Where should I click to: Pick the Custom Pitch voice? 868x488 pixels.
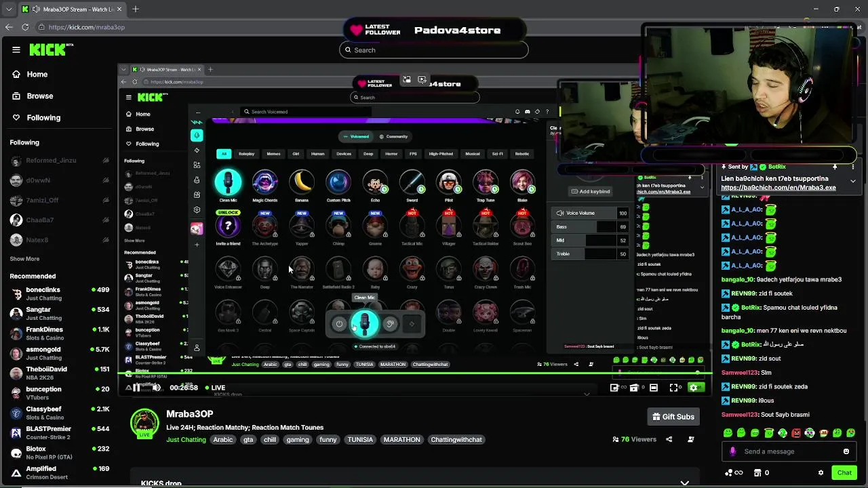[338, 182]
